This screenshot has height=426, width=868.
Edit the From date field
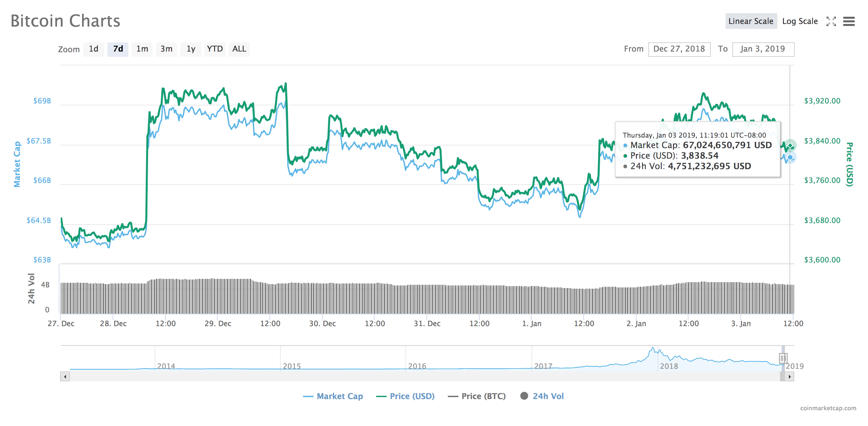coord(679,49)
